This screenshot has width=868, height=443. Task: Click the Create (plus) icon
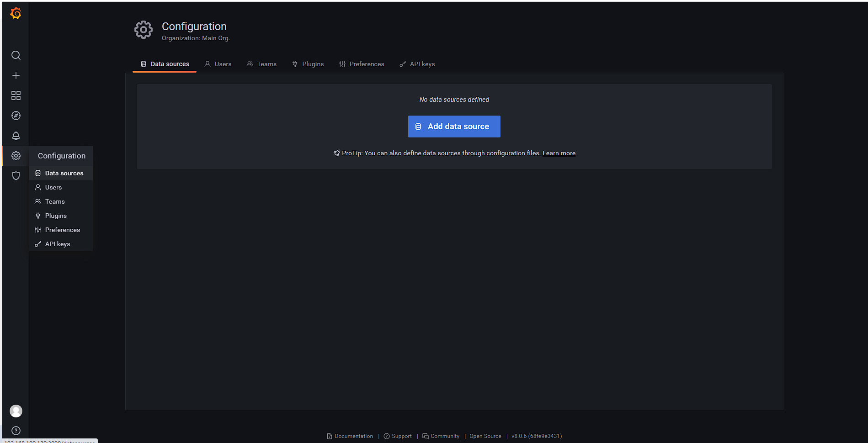pos(16,75)
